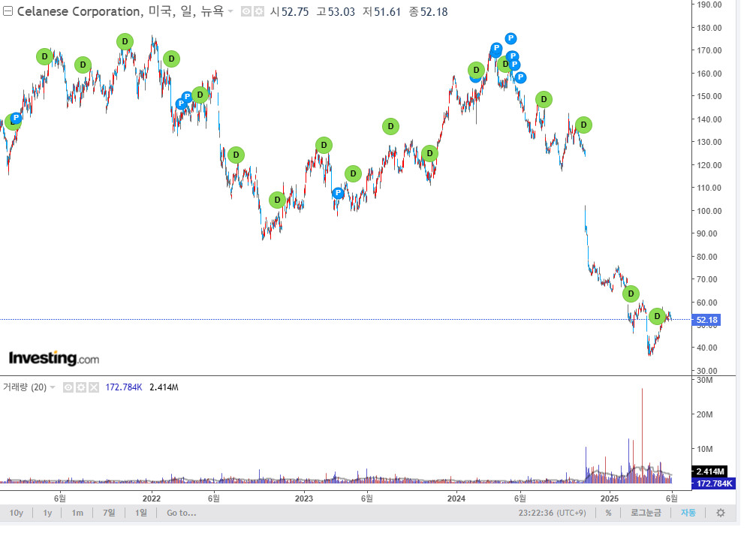The width and height of the screenshot is (756, 533).
Task: Click the 저 51.61 low value
Action: (x=382, y=11)
